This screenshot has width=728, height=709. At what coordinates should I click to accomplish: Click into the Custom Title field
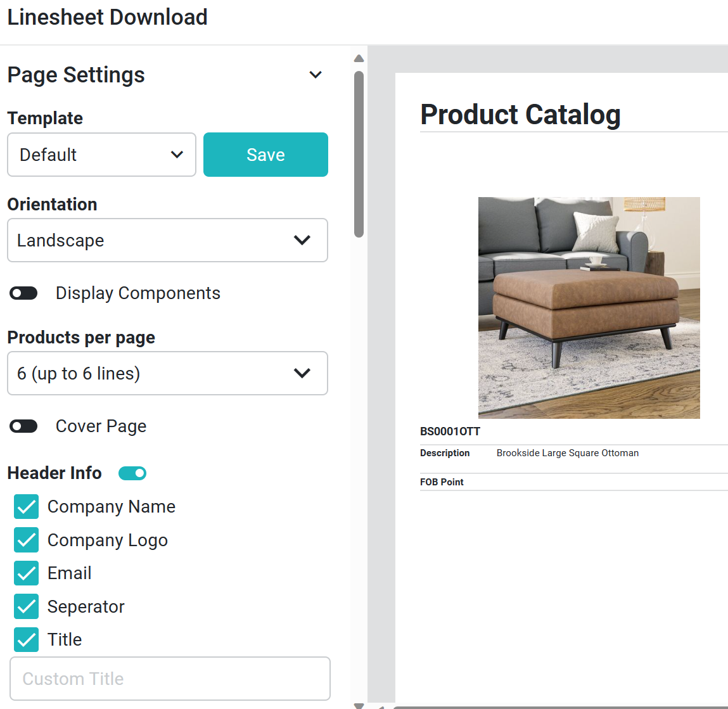point(170,679)
